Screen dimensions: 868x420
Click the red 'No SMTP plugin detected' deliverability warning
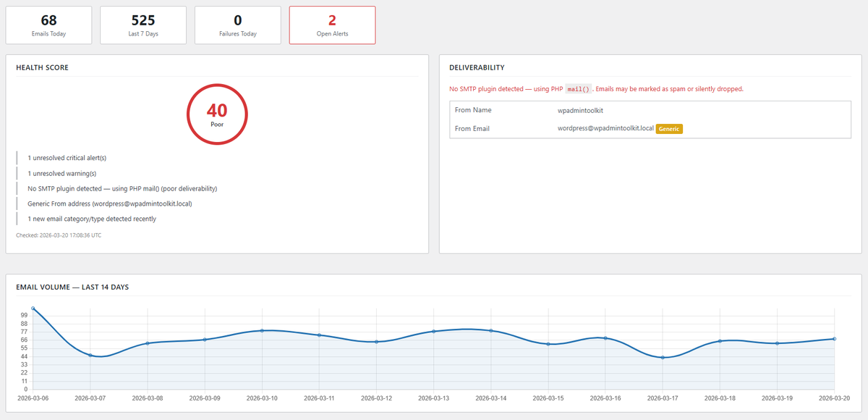pyautogui.click(x=596, y=89)
